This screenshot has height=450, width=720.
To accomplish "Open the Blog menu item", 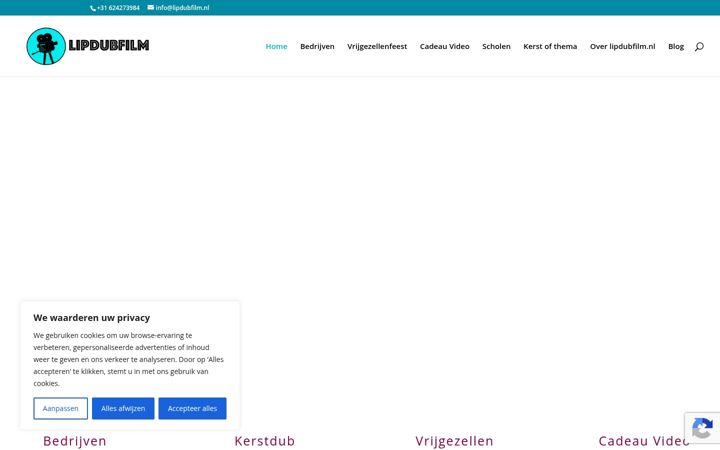I will [676, 46].
